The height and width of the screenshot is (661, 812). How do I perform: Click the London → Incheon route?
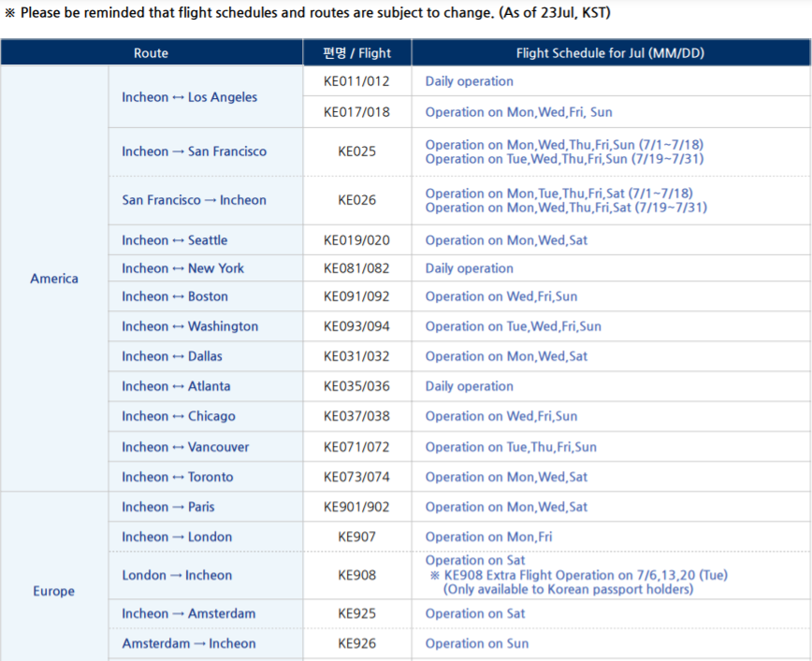tap(177, 575)
